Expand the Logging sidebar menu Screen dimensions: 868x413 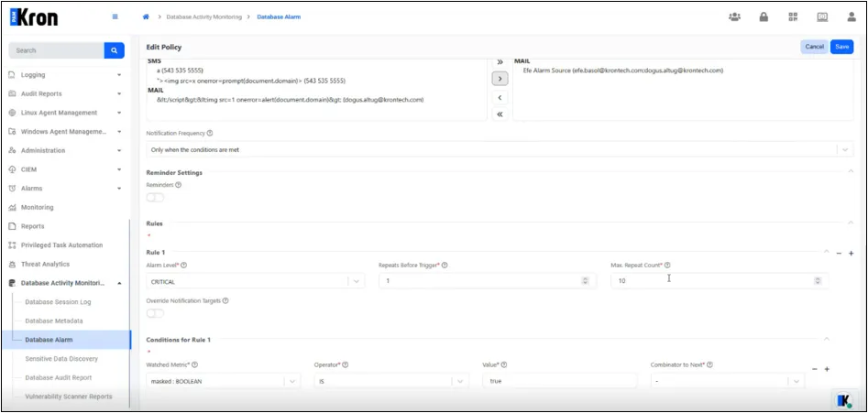[65, 75]
